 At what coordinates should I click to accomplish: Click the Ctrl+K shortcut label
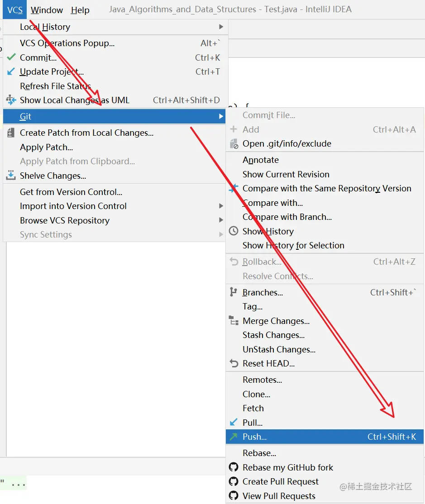click(207, 57)
